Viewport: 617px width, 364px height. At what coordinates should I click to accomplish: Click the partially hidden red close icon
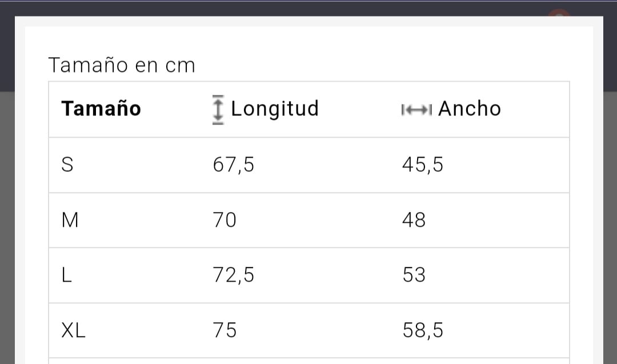pyautogui.click(x=559, y=13)
